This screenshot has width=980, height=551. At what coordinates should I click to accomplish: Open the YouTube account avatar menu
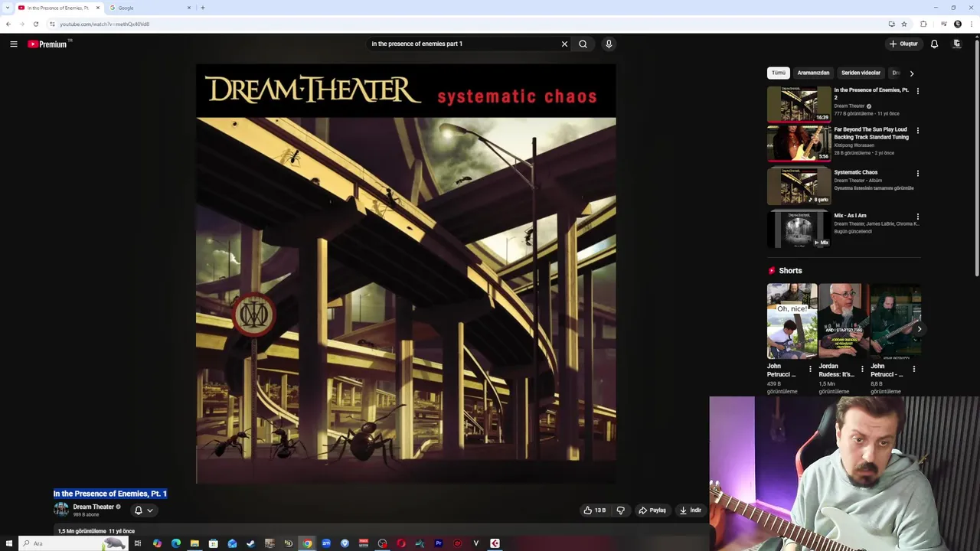point(957,44)
